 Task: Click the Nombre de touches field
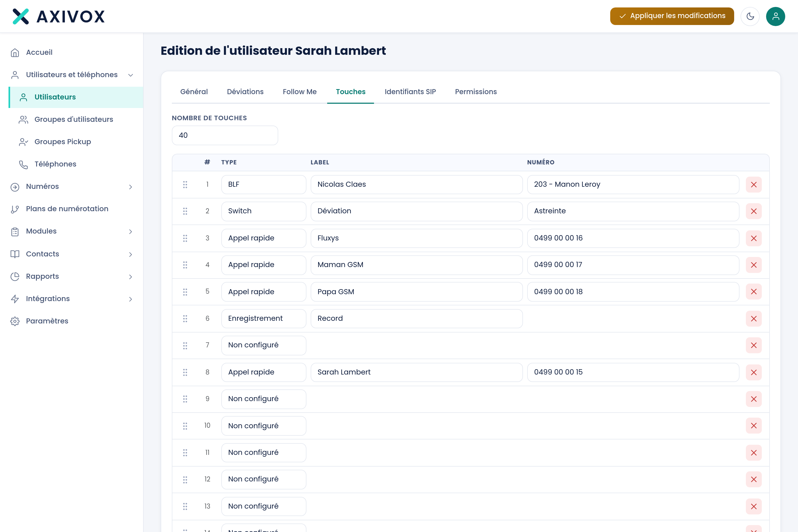click(x=225, y=135)
